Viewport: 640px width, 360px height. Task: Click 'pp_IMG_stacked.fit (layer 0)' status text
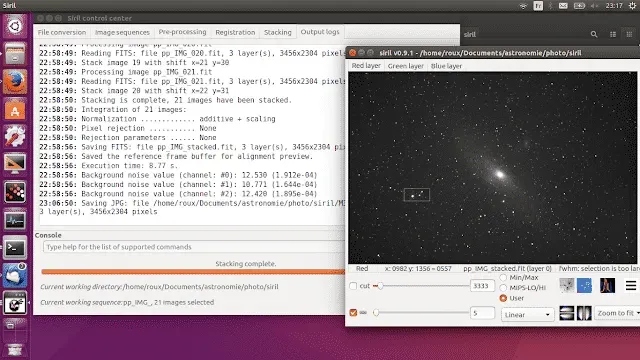(507, 269)
